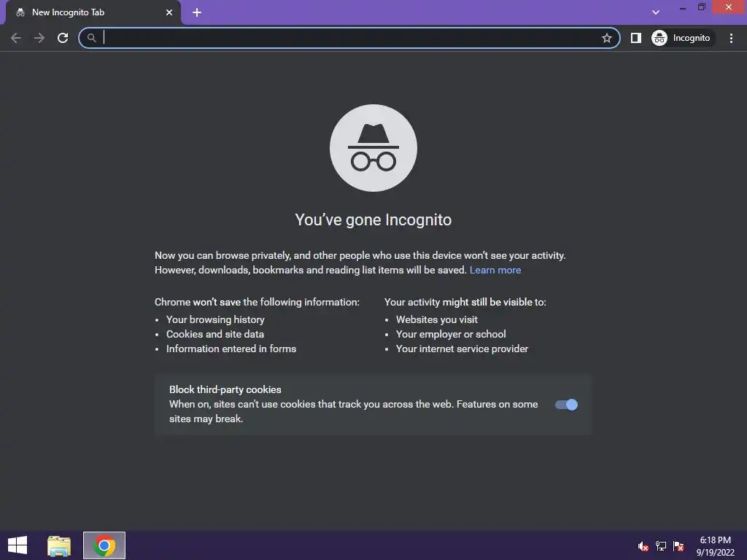This screenshot has height=560, width=747.
Task: Click the 'You've gone Incognito' heading
Action: [373, 220]
